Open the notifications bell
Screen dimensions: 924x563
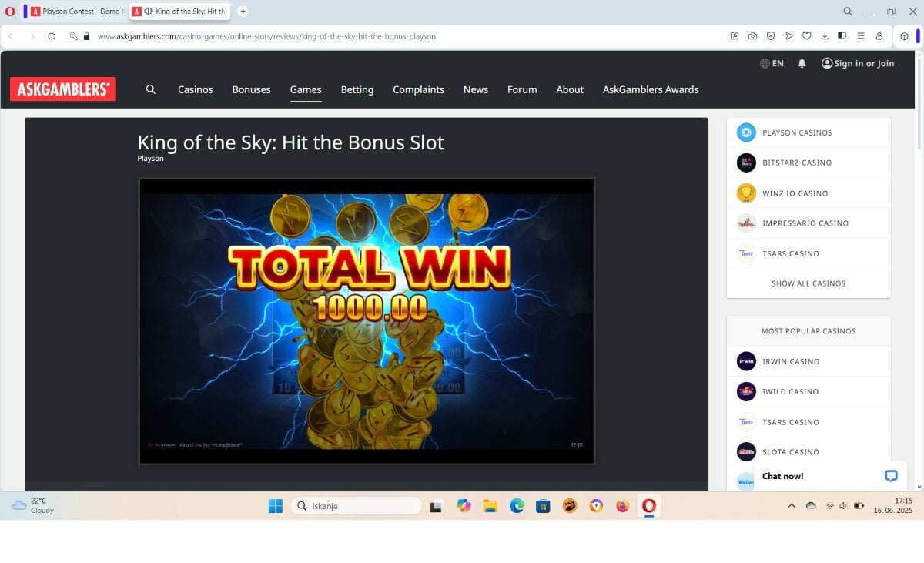click(802, 63)
